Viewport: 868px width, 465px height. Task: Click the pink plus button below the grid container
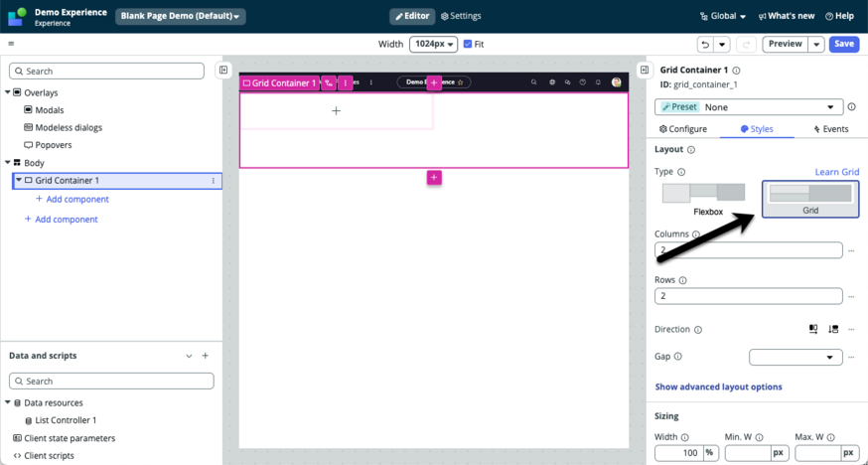[x=434, y=178]
